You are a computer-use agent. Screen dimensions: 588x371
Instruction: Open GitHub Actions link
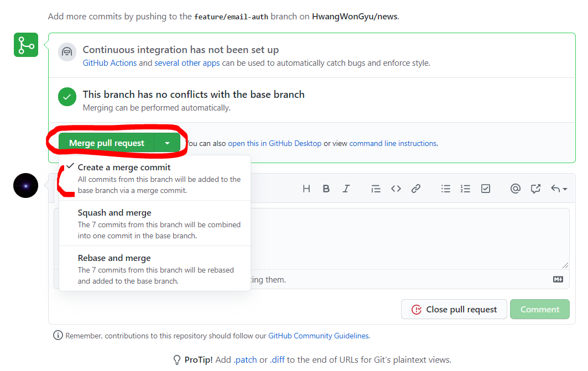(110, 63)
